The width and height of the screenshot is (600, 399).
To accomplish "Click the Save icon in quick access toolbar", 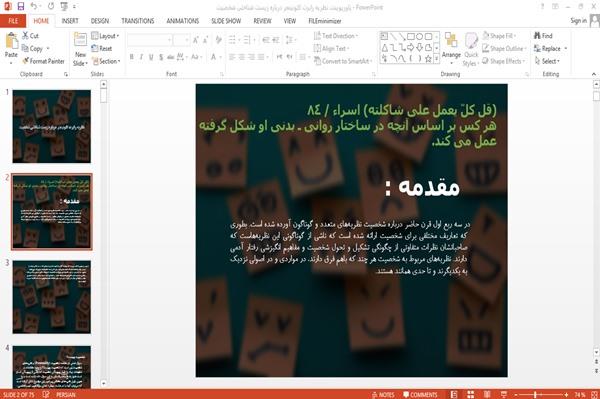I will click(x=21, y=7).
